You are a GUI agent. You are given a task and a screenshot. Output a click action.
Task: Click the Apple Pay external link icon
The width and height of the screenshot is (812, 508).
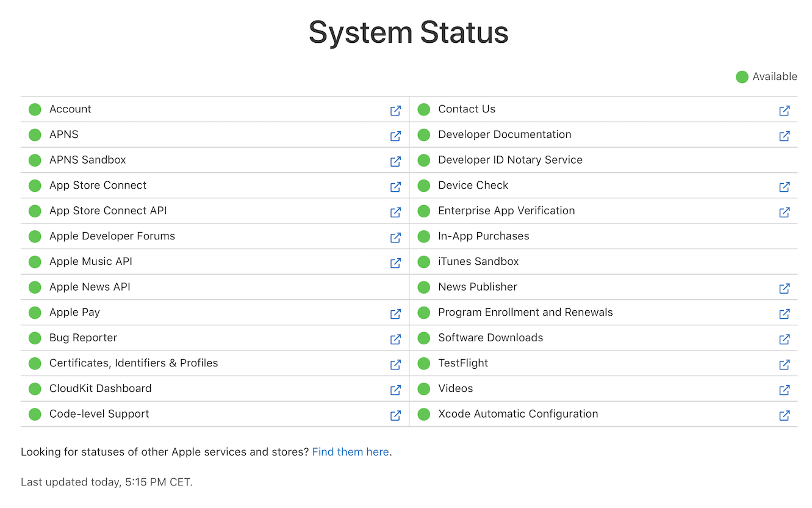tap(395, 314)
